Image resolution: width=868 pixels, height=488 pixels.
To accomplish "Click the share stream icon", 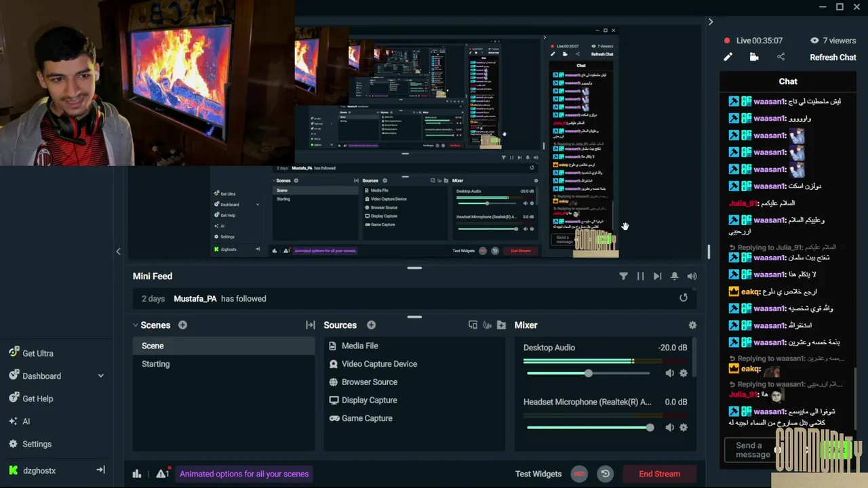I will pos(781,57).
